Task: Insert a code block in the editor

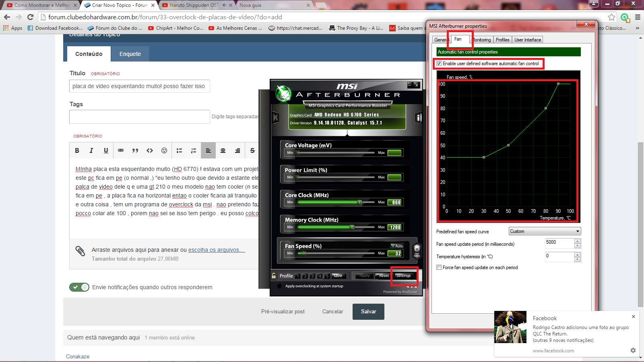Action: tap(150, 150)
